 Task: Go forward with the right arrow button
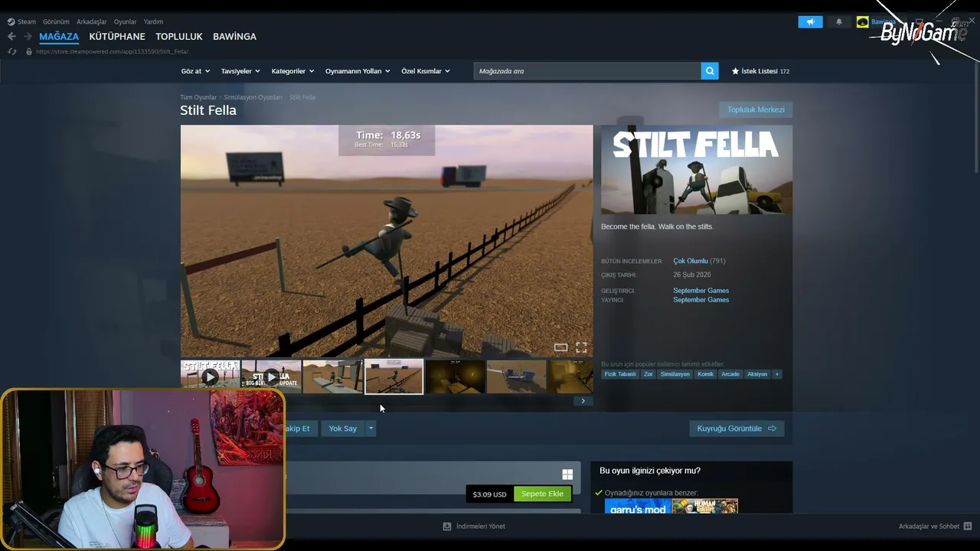tap(28, 37)
